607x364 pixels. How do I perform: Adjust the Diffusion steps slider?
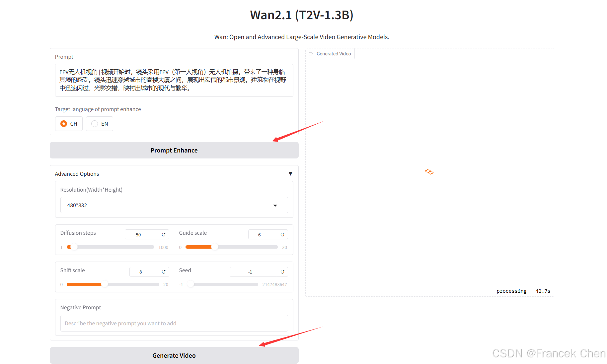click(110, 247)
